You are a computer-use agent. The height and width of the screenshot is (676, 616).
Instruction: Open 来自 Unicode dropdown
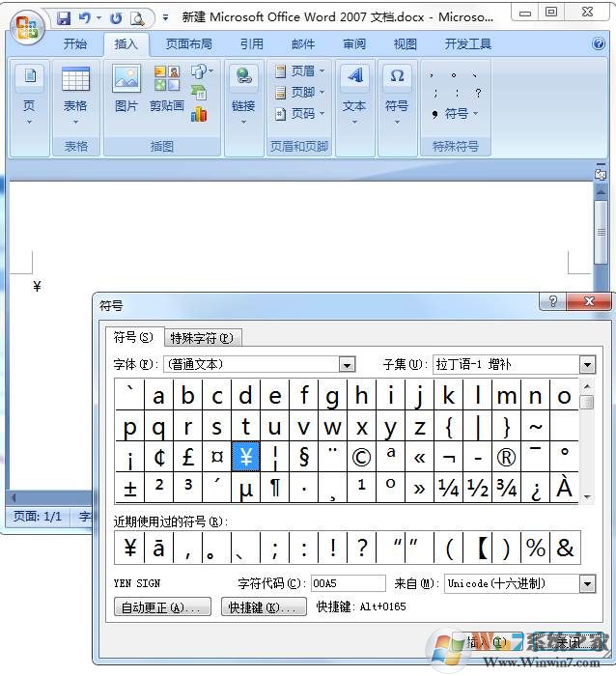[588, 584]
